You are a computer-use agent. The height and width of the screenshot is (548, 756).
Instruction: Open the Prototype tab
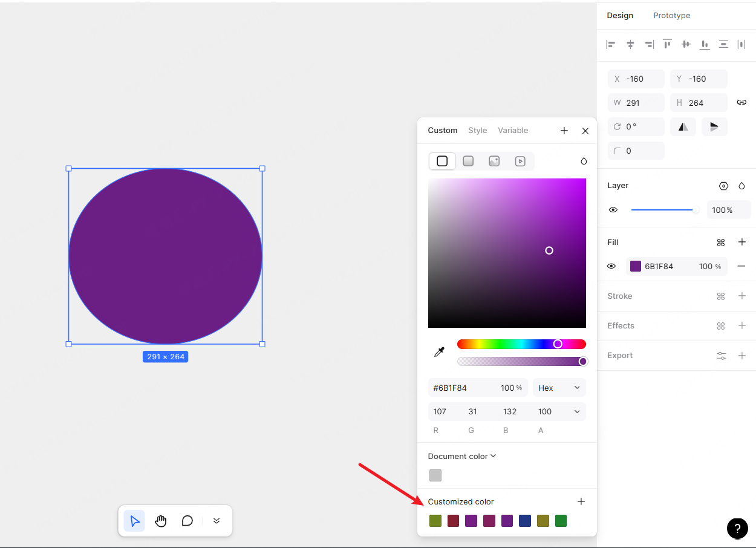672,15
